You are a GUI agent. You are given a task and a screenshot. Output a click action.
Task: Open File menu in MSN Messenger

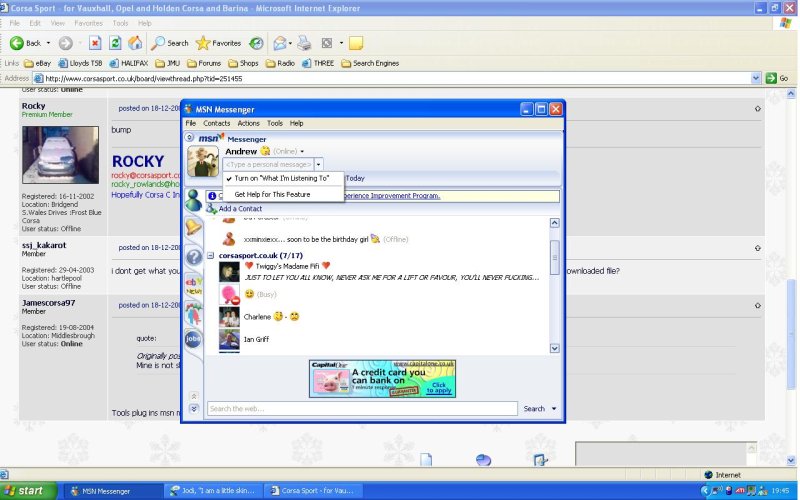(191, 123)
